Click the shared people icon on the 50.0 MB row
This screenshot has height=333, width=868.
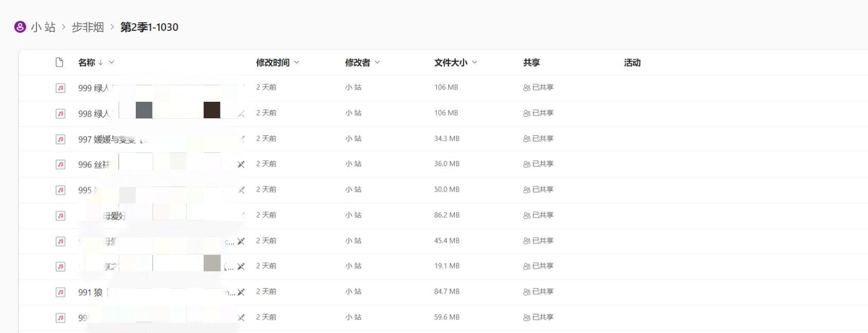click(527, 190)
